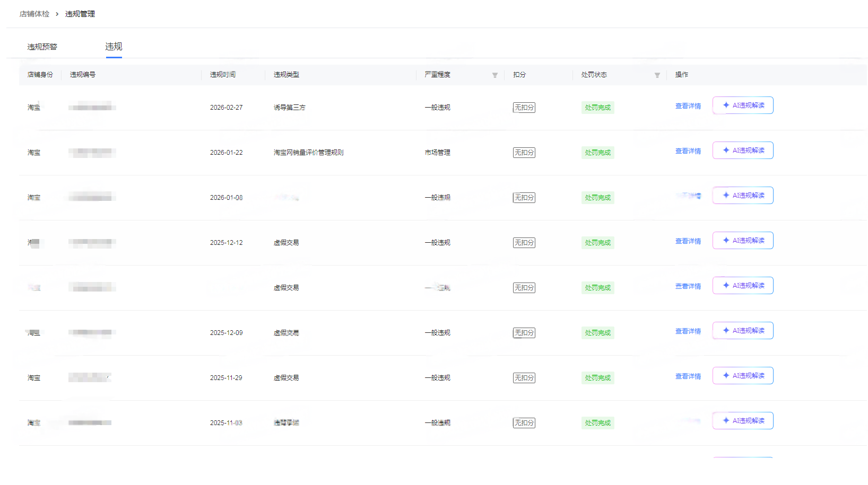The width and height of the screenshot is (868, 485).
Task: Click the 操作 column header
Action: point(682,75)
